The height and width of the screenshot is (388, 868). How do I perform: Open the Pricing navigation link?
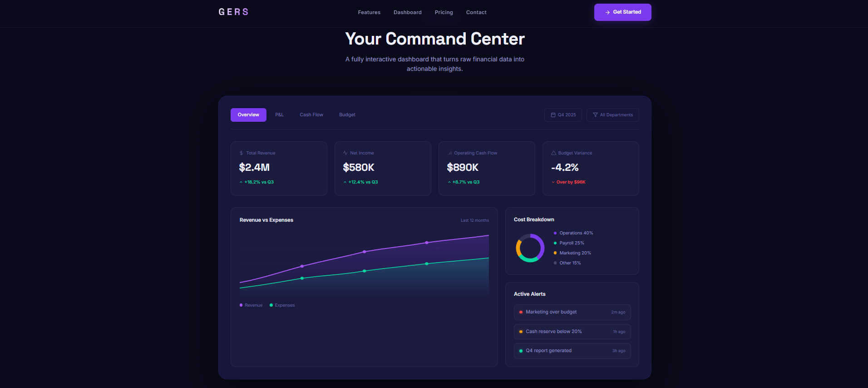click(444, 12)
